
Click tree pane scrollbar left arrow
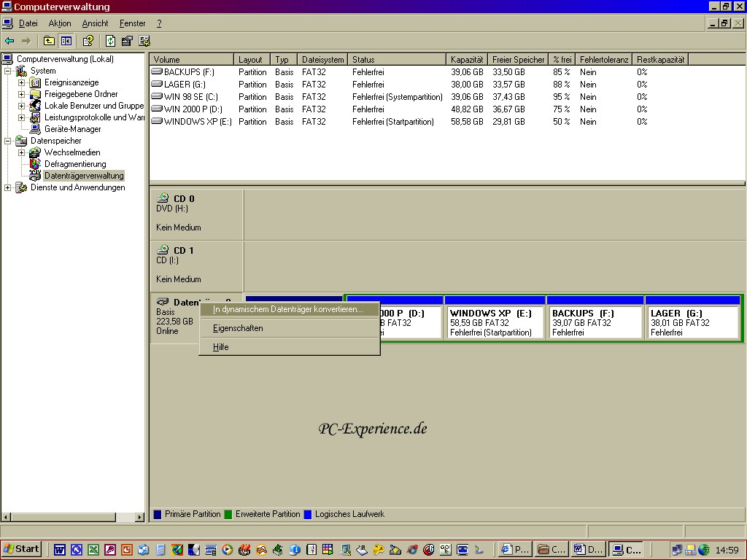point(6,517)
